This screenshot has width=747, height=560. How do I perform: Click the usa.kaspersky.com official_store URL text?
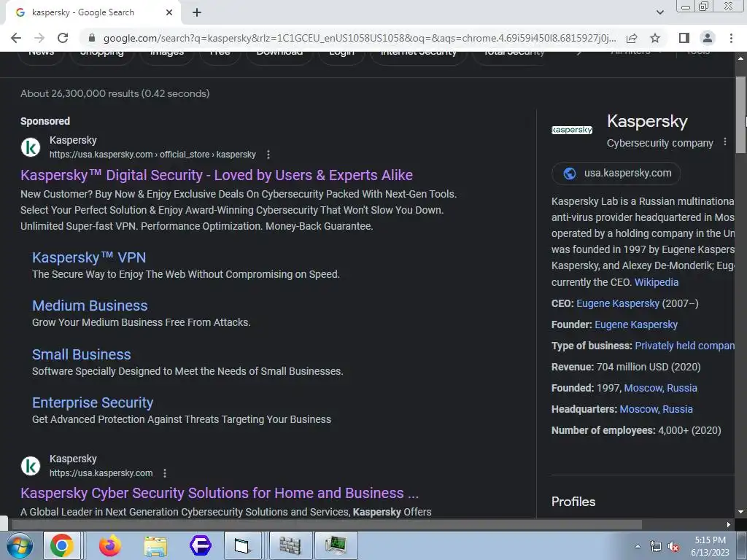pos(152,155)
